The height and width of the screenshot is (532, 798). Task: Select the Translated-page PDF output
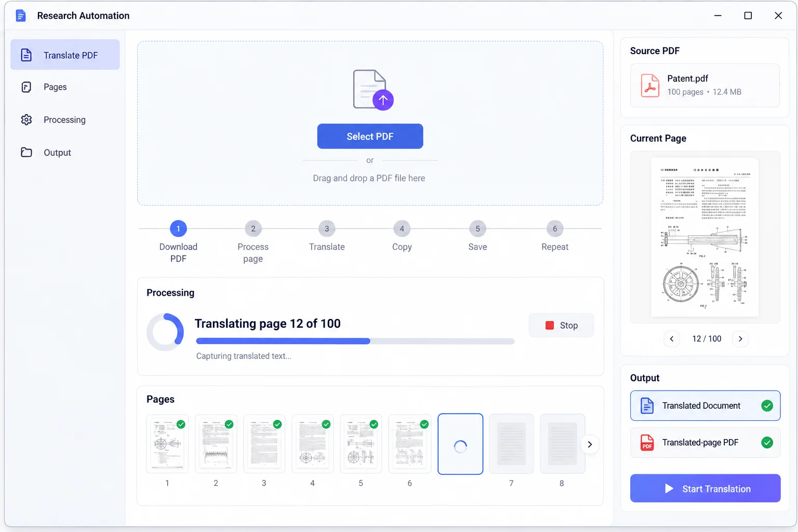point(705,443)
